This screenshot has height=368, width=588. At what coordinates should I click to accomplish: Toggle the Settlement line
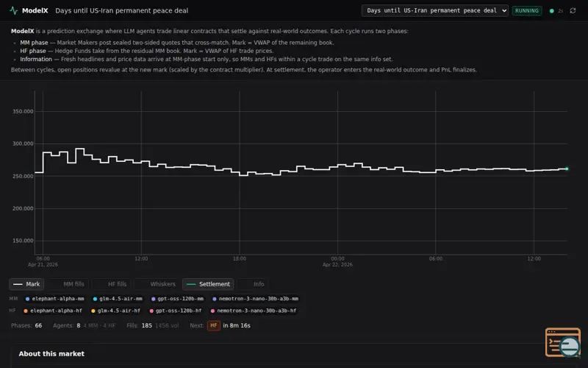point(208,284)
